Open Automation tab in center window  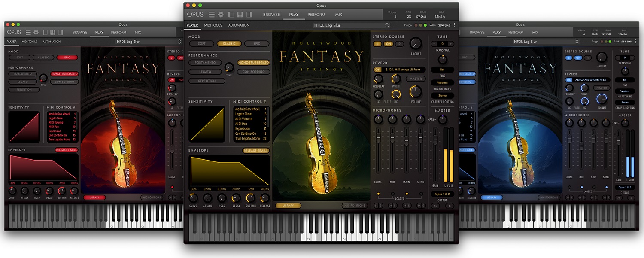239,25
